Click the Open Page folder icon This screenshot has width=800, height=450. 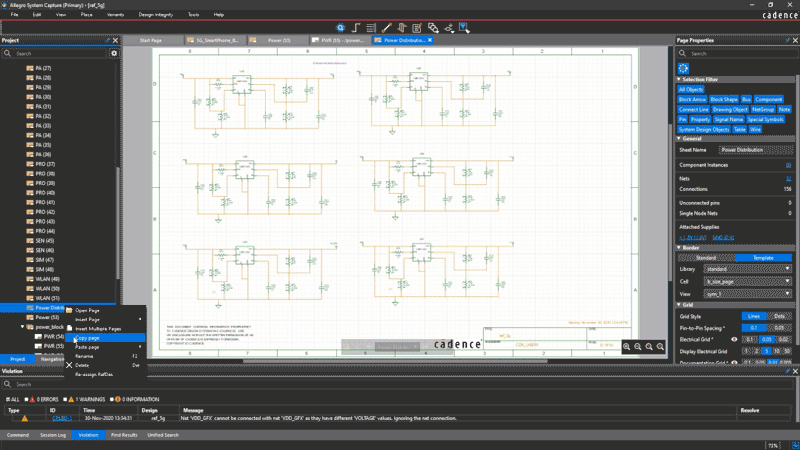click(69, 310)
